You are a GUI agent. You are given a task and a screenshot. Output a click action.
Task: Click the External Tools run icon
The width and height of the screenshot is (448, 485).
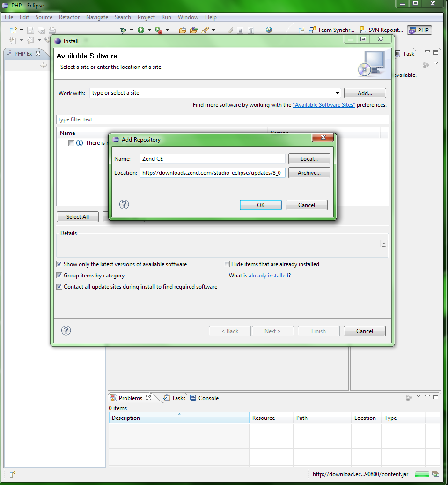159,30
